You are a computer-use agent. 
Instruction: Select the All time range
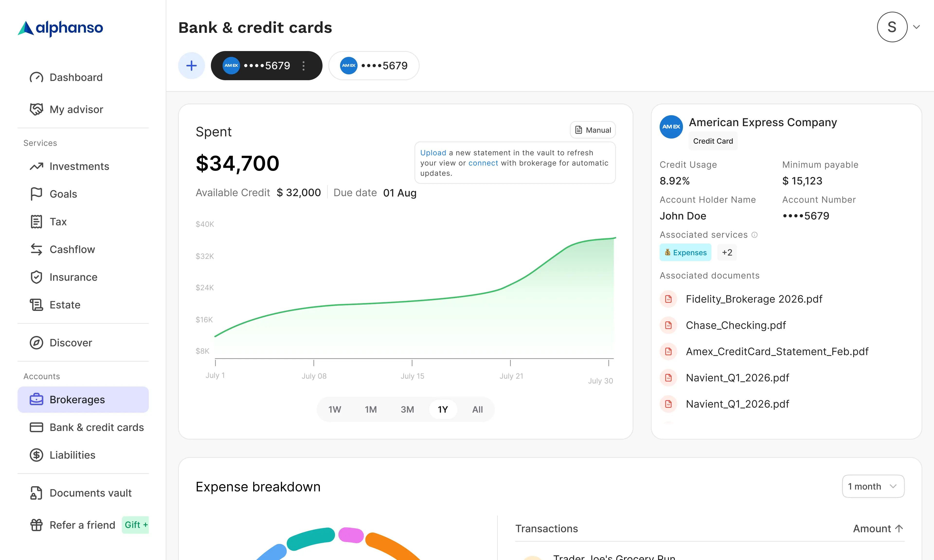[477, 410]
